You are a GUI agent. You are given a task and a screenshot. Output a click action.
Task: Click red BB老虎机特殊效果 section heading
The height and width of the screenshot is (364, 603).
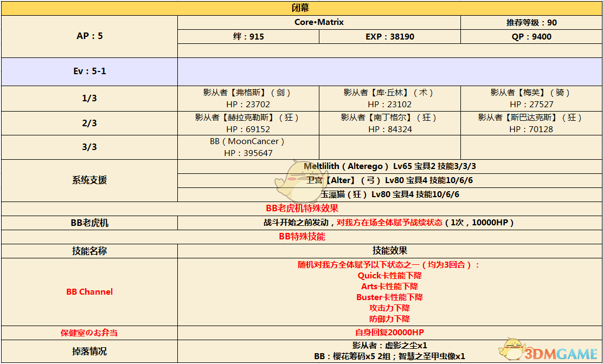pyautogui.click(x=302, y=209)
